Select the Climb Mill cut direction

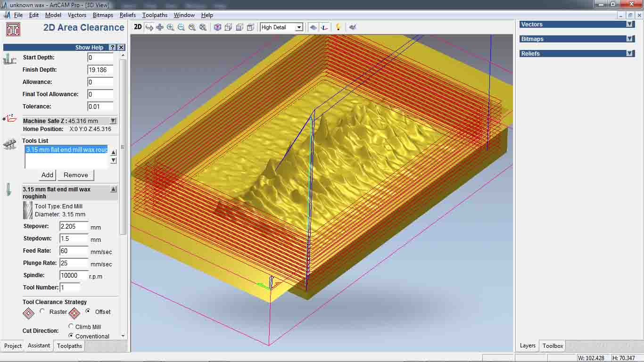(x=71, y=326)
